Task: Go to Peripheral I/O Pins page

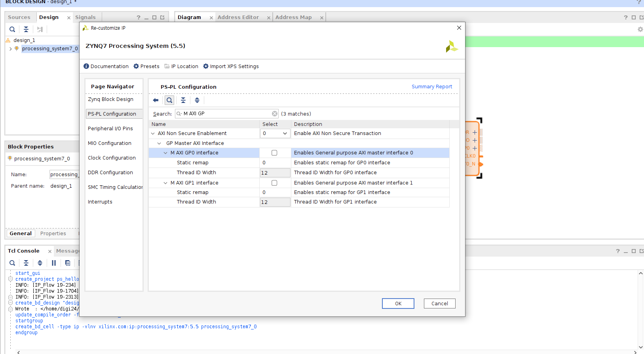Action: pyautogui.click(x=110, y=129)
